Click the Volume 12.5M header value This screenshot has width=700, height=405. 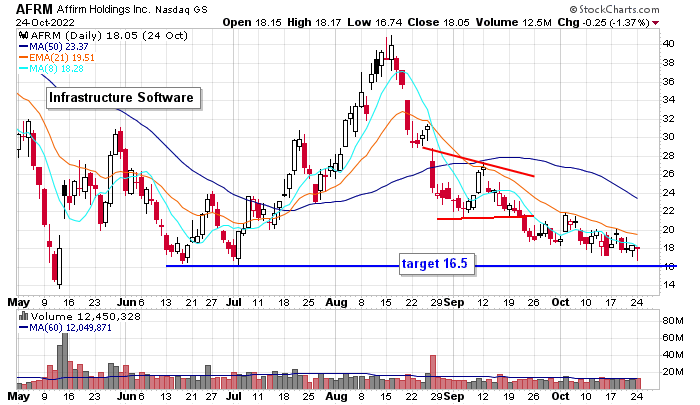coord(513,22)
